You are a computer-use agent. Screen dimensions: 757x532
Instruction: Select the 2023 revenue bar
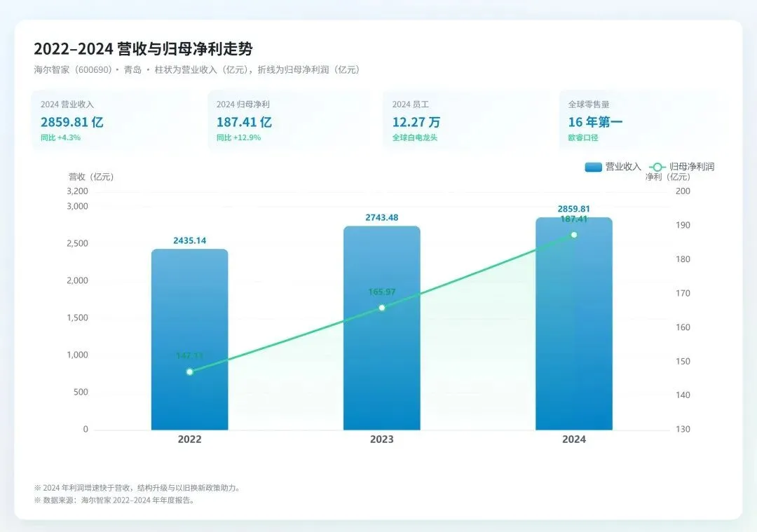[x=382, y=328]
